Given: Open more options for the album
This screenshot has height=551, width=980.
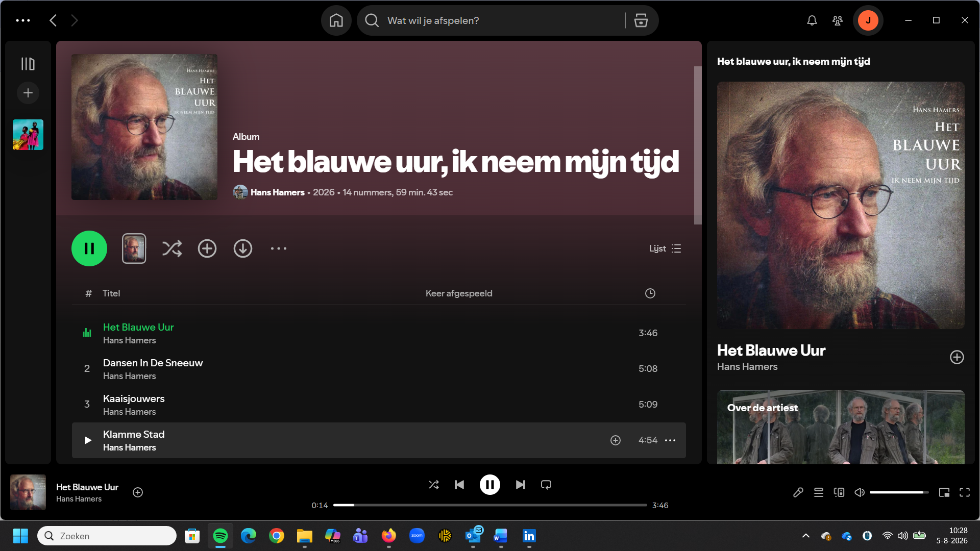Looking at the screenshot, I should pos(279,248).
